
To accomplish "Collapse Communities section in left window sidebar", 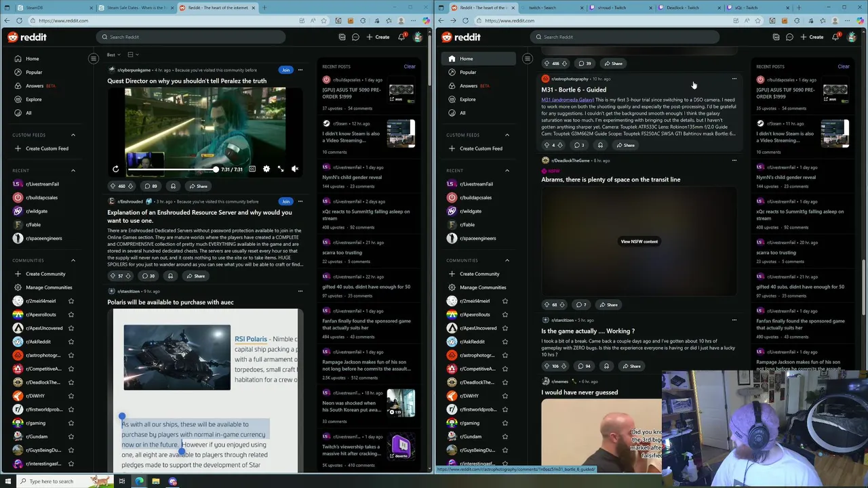I will pyautogui.click(x=73, y=260).
